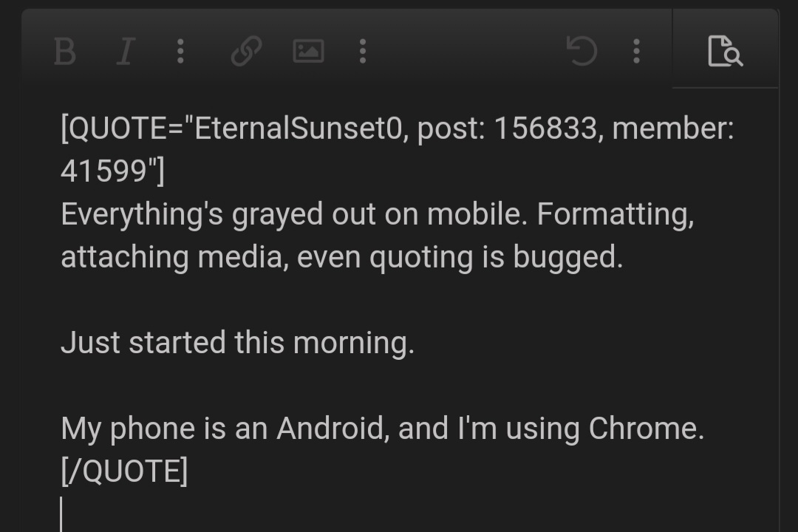This screenshot has height=532, width=798.
Task: Undo the last edit with the undo icon
Action: (x=582, y=51)
